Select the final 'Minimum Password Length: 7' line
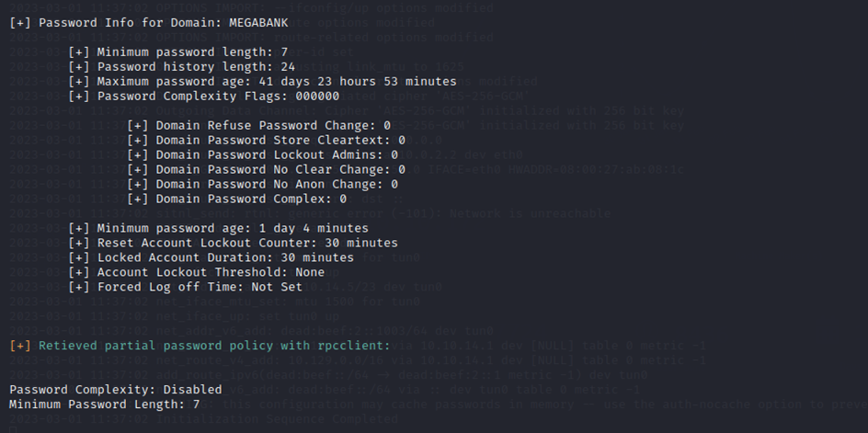This screenshot has width=868, height=433. click(x=104, y=405)
